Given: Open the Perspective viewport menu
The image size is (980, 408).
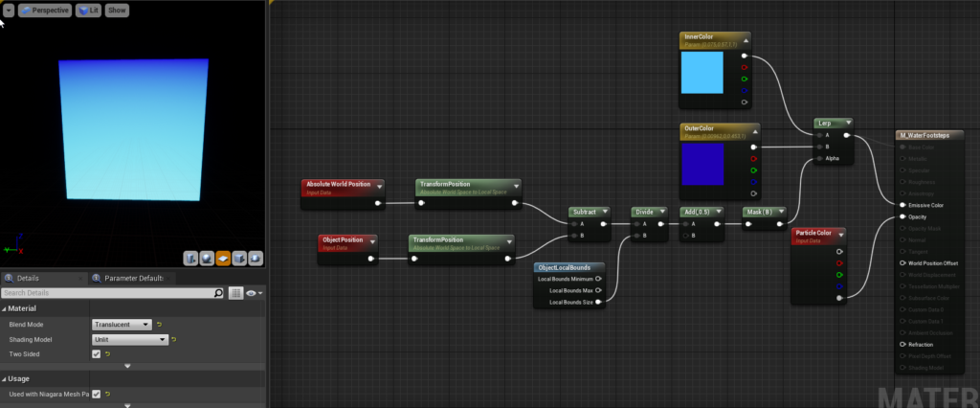Looking at the screenshot, I should (x=44, y=11).
